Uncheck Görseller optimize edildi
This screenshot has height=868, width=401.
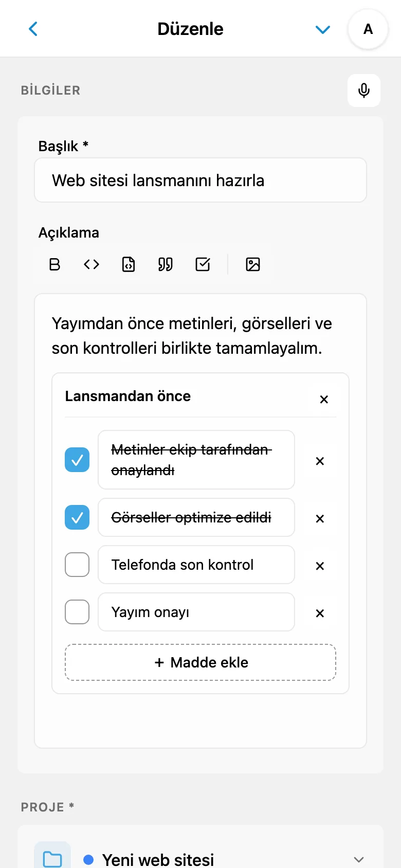[x=77, y=517]
